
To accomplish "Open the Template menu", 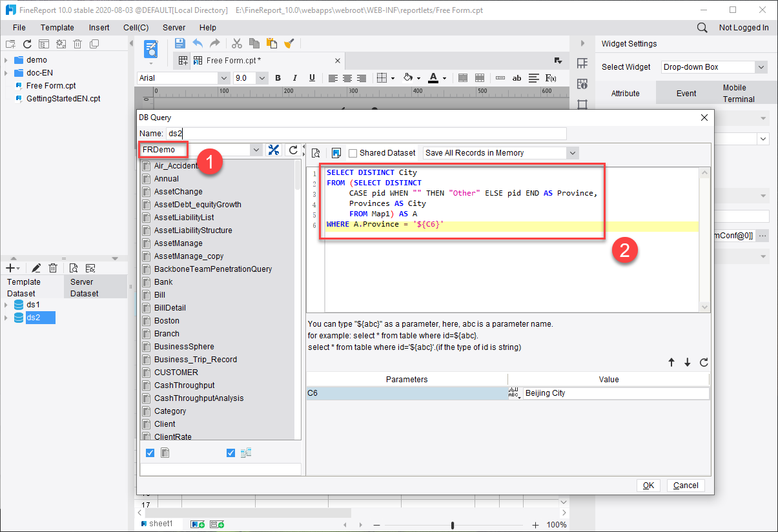I will (x=57, y=28).
